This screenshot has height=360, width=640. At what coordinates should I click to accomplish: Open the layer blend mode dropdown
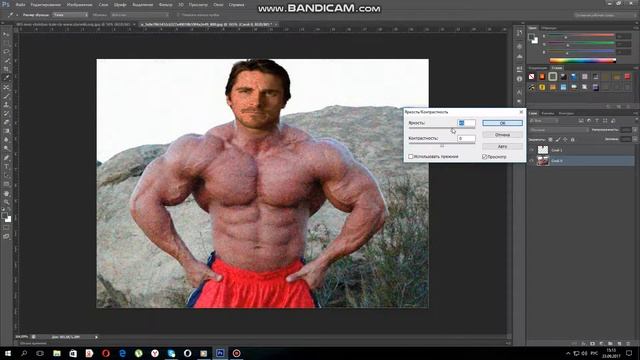(559, 130)
